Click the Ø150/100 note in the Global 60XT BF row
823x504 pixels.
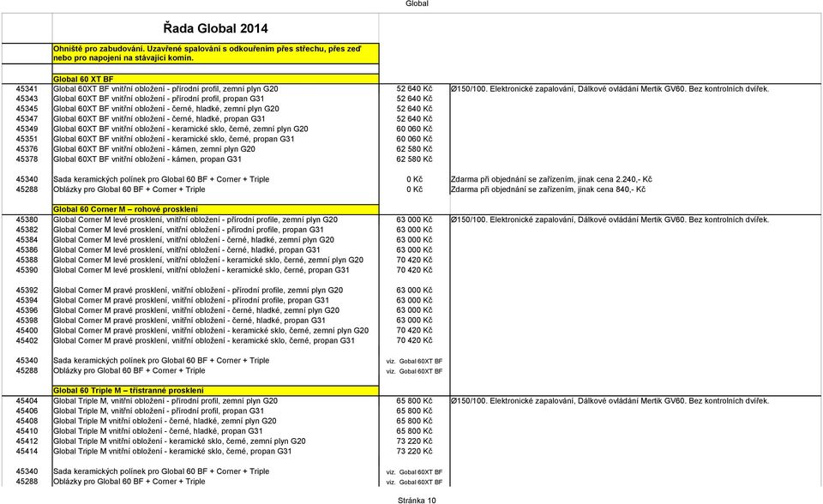(610, 89)
